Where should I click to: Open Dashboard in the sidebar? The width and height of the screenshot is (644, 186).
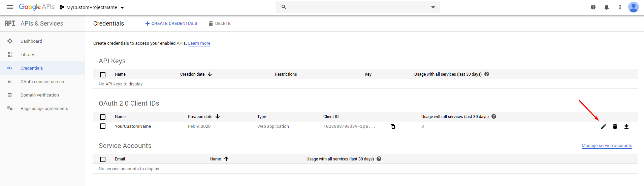point(31,41)
